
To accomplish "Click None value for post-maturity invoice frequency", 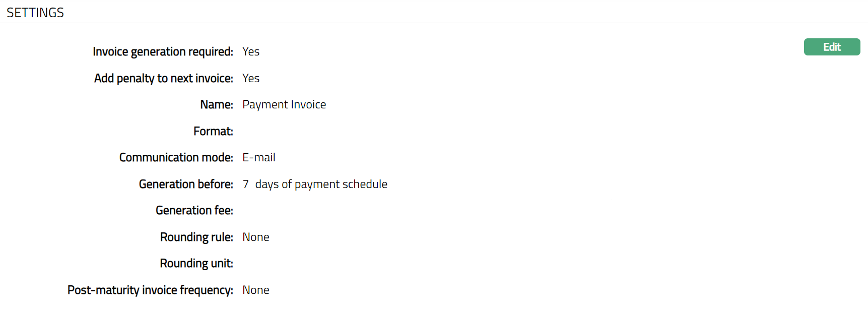I will coord(256,290).
